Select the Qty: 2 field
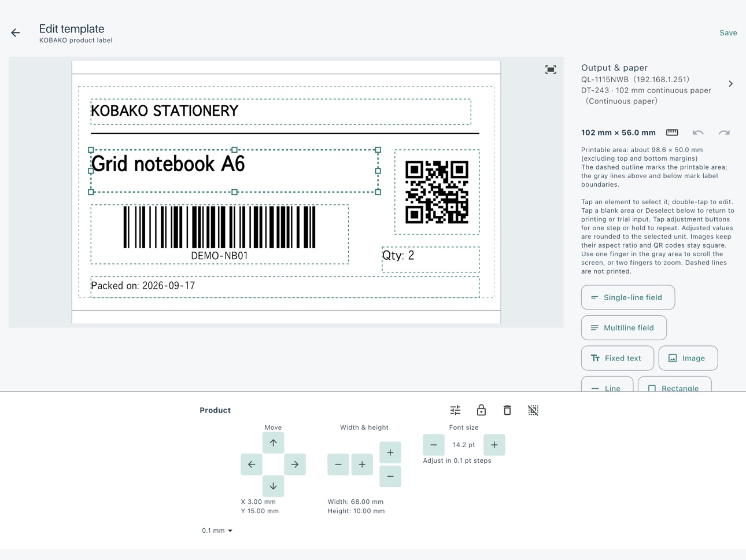Viewport: 746px width, 560px height. (x=431, y=259)
